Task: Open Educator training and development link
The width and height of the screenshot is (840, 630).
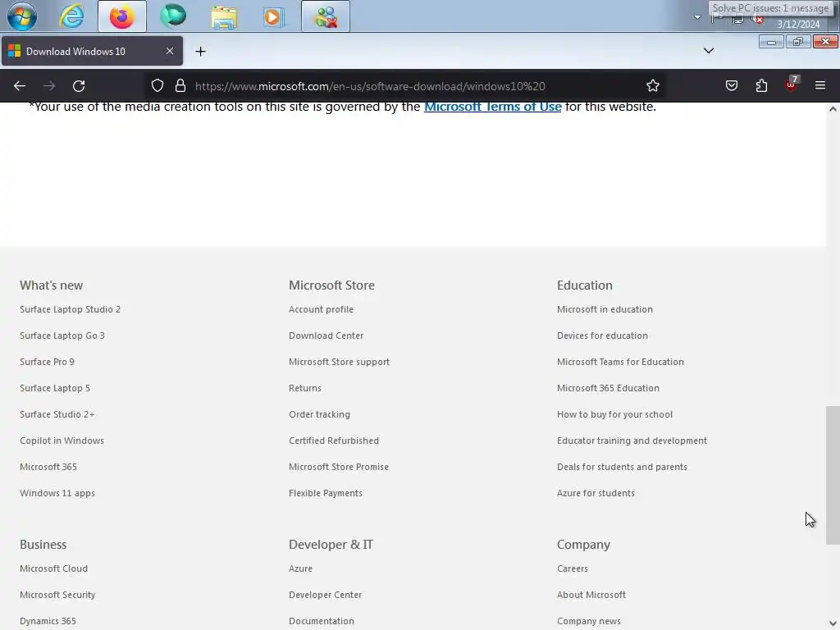Action: pyautogui.click(x=632, y=441)
